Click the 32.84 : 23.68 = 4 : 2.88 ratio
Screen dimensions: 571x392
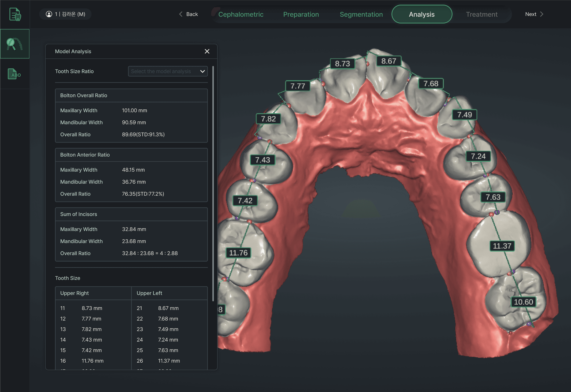[150, 253]
